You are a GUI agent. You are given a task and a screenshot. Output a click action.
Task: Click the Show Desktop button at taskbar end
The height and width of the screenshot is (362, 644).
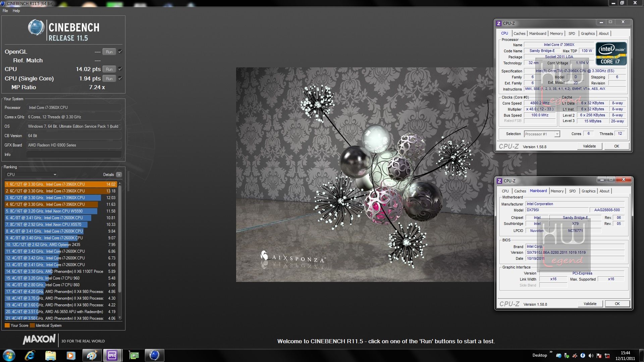pos(641,355)
